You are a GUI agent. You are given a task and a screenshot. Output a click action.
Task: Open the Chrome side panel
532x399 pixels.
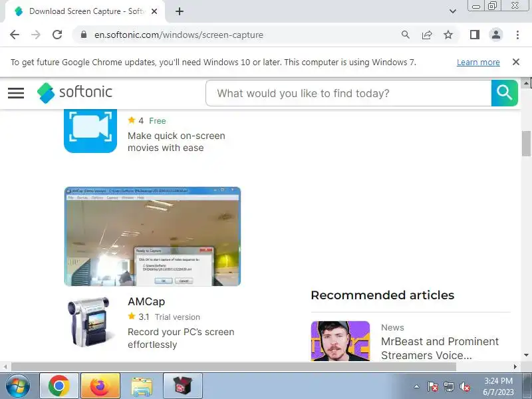coord(475,35)
